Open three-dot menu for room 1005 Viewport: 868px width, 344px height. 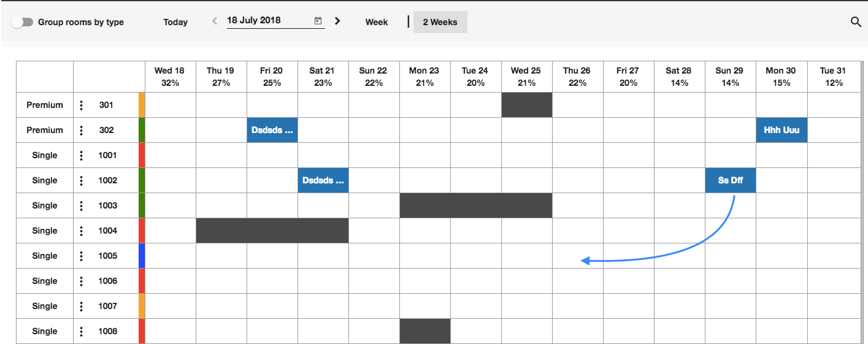(82, 256)
